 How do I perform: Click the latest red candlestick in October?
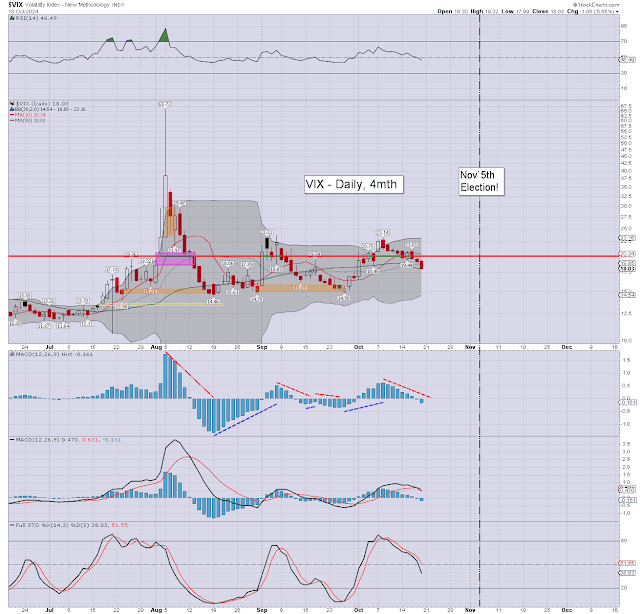[422, 265]
